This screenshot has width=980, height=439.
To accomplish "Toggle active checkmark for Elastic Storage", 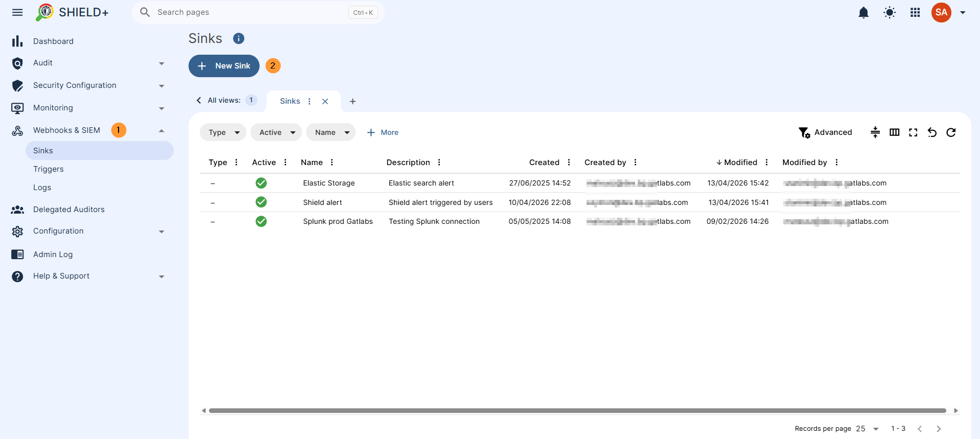I will (x=261, y=183).
